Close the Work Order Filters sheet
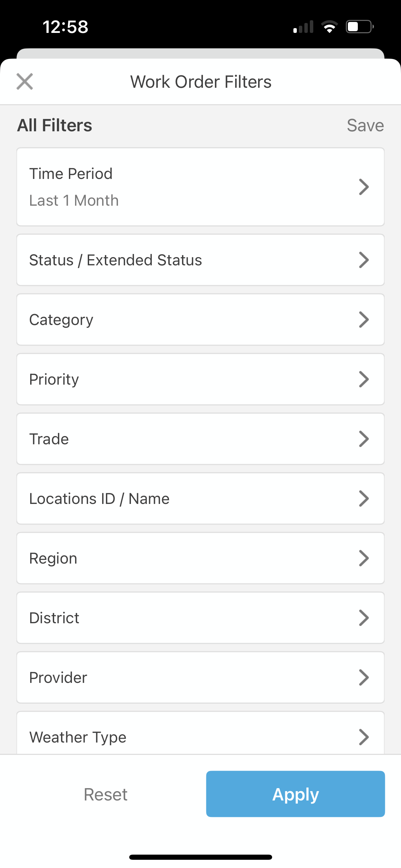 25,82
